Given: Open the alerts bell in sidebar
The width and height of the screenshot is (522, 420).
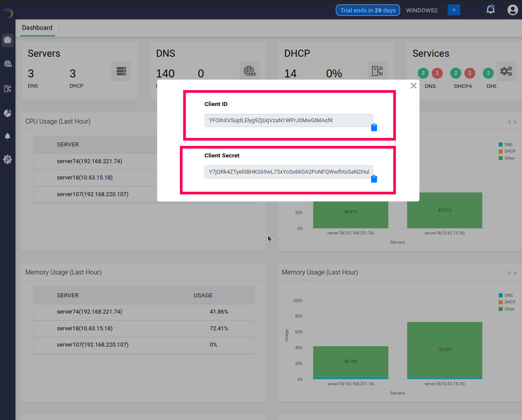Looking at the screenshot, I should (x=7, y=136).
